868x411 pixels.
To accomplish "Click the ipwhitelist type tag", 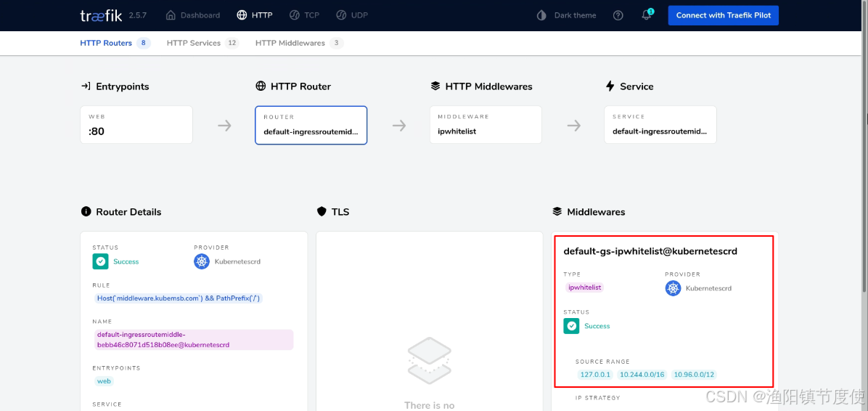I will click(584, 288).
